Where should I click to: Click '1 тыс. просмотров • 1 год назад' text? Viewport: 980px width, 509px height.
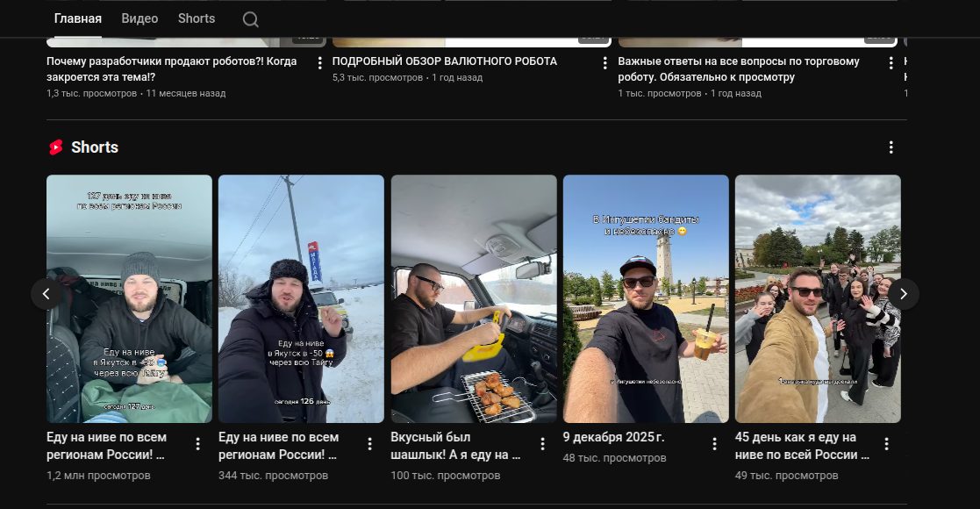[690, 93]
